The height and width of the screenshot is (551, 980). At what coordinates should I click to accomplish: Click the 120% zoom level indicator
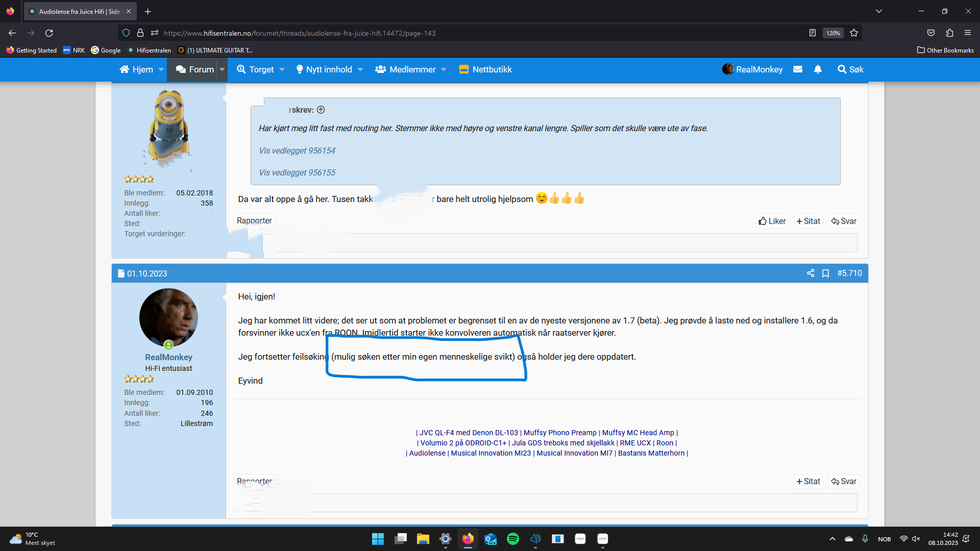click(833, 33)
